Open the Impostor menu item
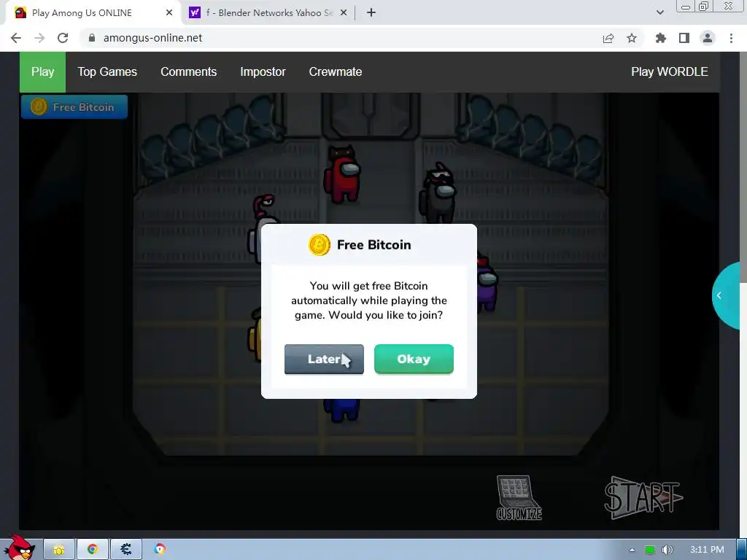Viewport: 747px width, 560px height. (x=263, y=72)
